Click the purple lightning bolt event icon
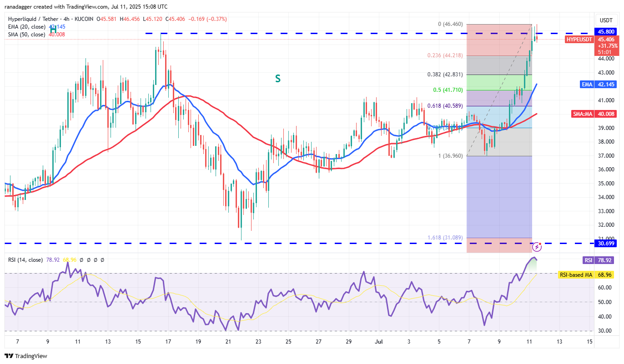 537,247
